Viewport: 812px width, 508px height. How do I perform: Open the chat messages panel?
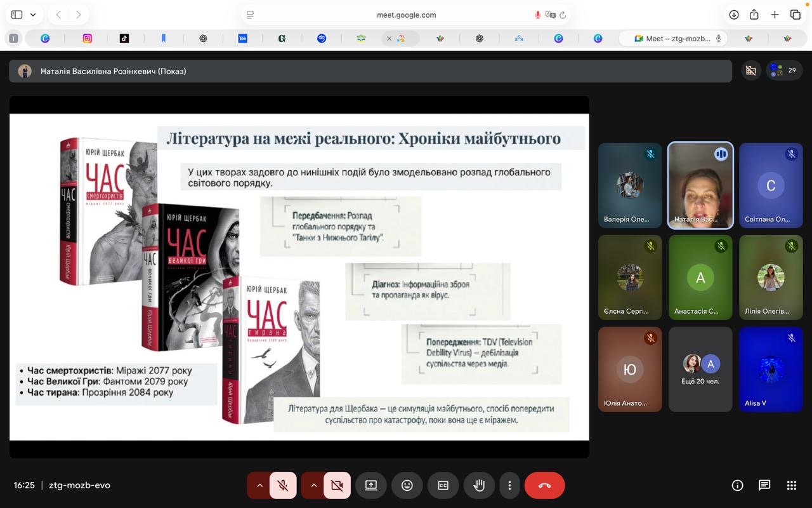coord(764,485)
